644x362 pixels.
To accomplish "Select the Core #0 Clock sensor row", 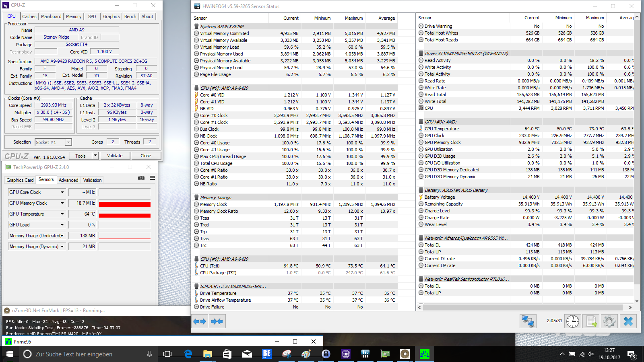I will (295, 115).
